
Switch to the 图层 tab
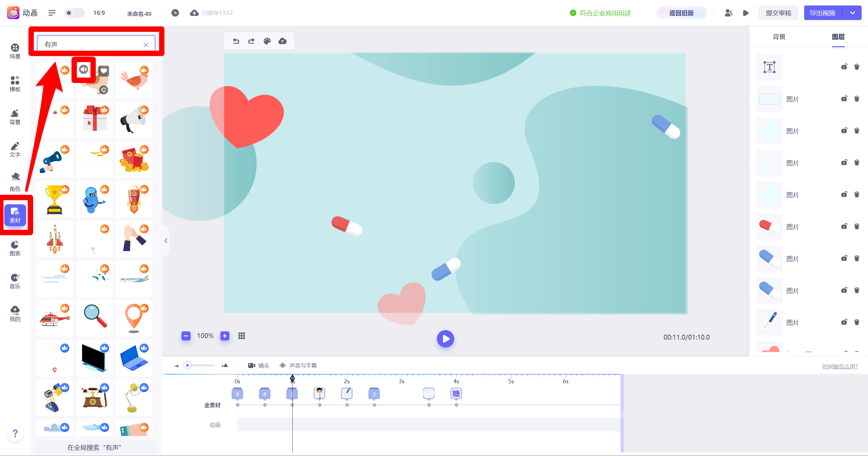pos(838,37)
